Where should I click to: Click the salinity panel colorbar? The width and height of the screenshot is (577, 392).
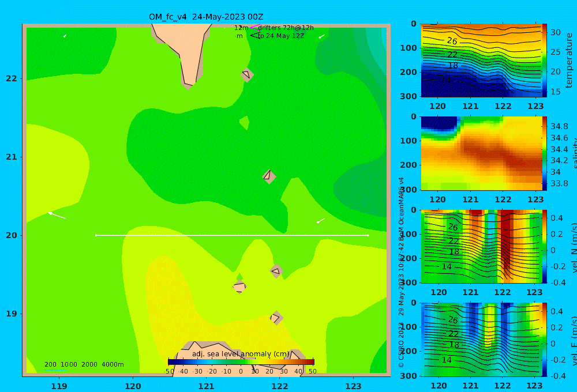pos(545,153)
